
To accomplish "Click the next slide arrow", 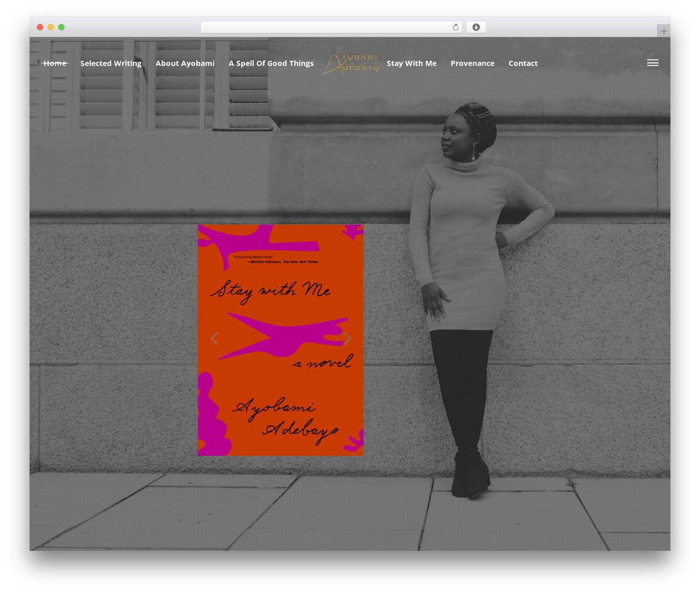I will coord(347,339).
